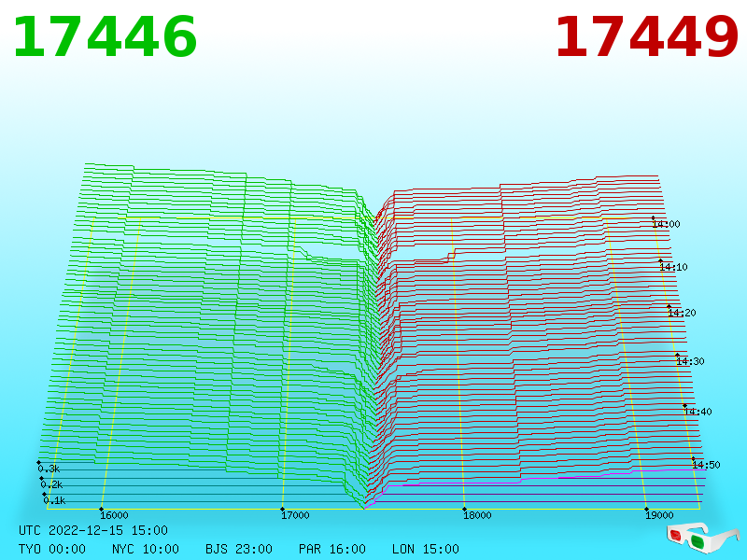Select the 14:30 time axis label
Image resolution: width=747 pixels, height=560 pixels.
(690, 361)
